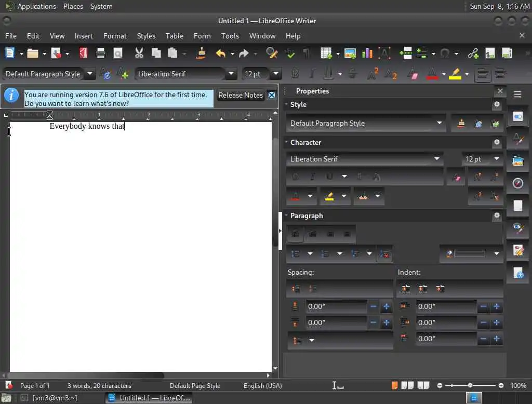Toggle Align Left in formatting toolbar

coord(483,74)
